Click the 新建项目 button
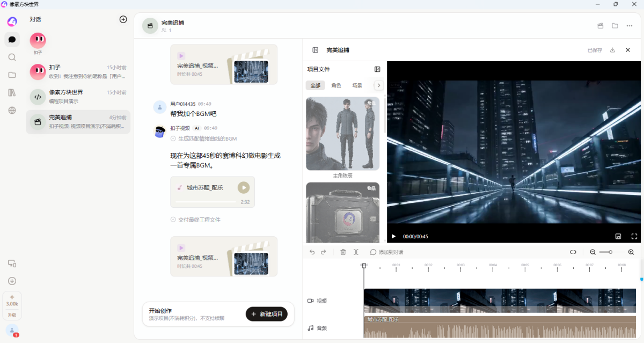This screenshot has height=343, width=644. [x=267, y=314]
